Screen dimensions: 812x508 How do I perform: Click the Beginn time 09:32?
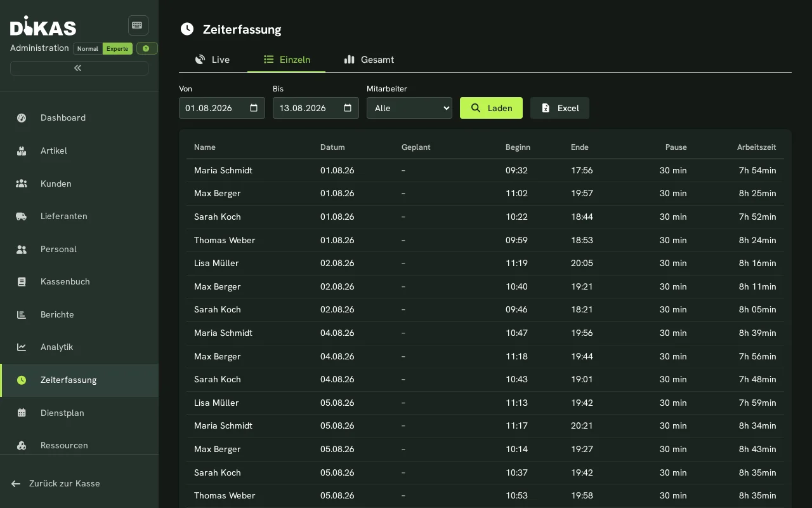pos(516,170)
